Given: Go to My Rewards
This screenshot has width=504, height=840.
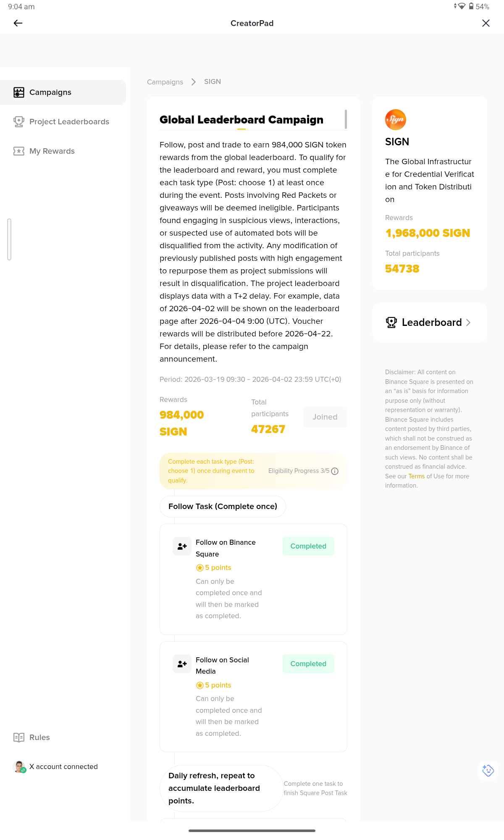Looking at the screenshot, I should click(x=52, y=151).
